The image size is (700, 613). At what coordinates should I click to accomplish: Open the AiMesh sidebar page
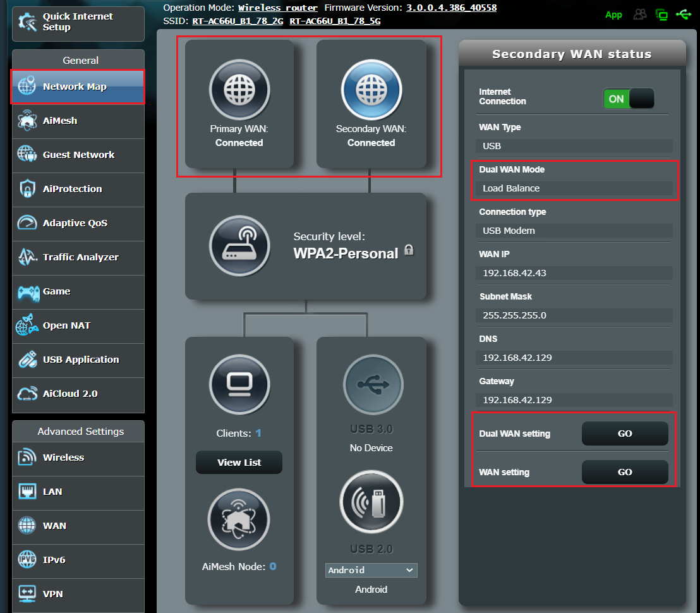click(78, 121)
